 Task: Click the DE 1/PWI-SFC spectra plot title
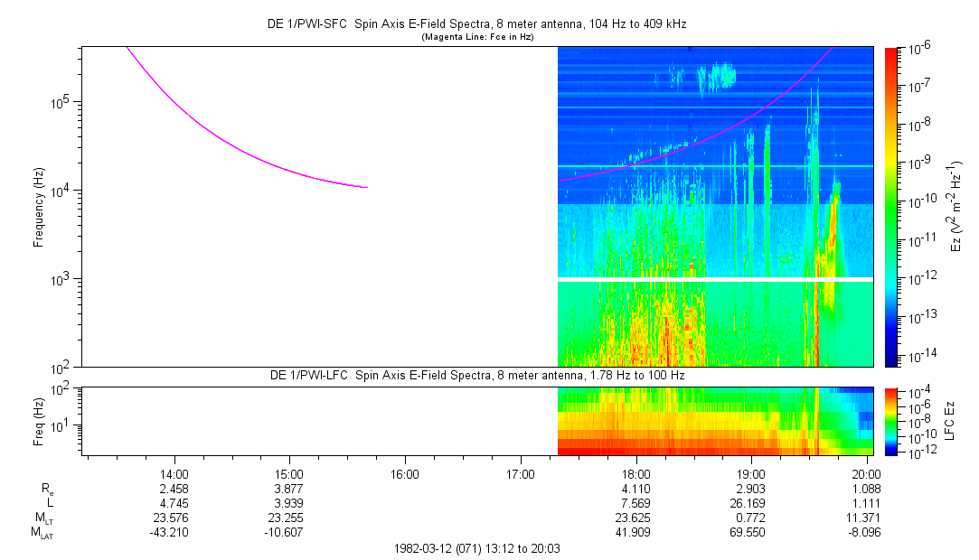[x=477, y=24]
